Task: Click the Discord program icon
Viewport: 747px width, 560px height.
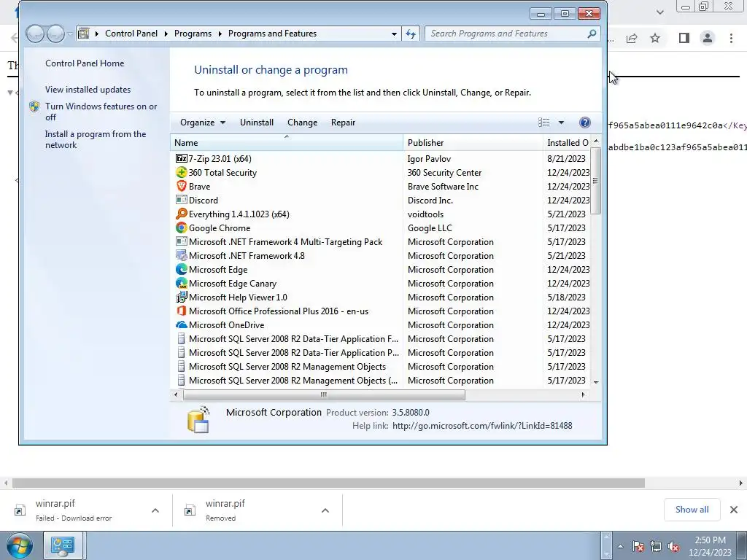Action: pyautogui.click(x=181, y=200)
